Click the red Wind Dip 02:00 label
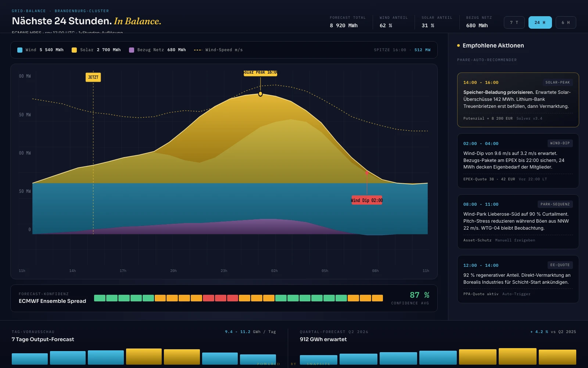Screen dimensions: 588x368 [367, 200]
